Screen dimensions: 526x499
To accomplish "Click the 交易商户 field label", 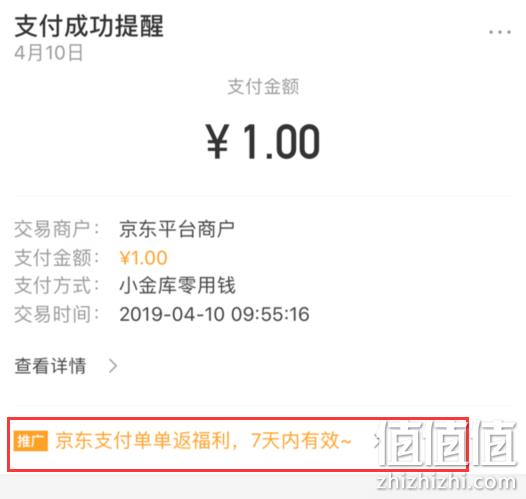I will point(57,230).
